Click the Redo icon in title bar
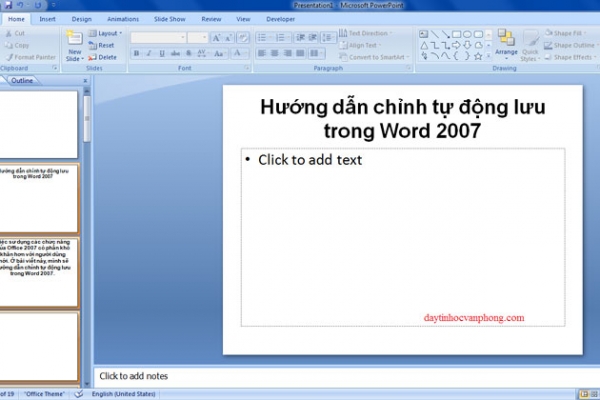The image size is (600, 400). pos(38,5)
